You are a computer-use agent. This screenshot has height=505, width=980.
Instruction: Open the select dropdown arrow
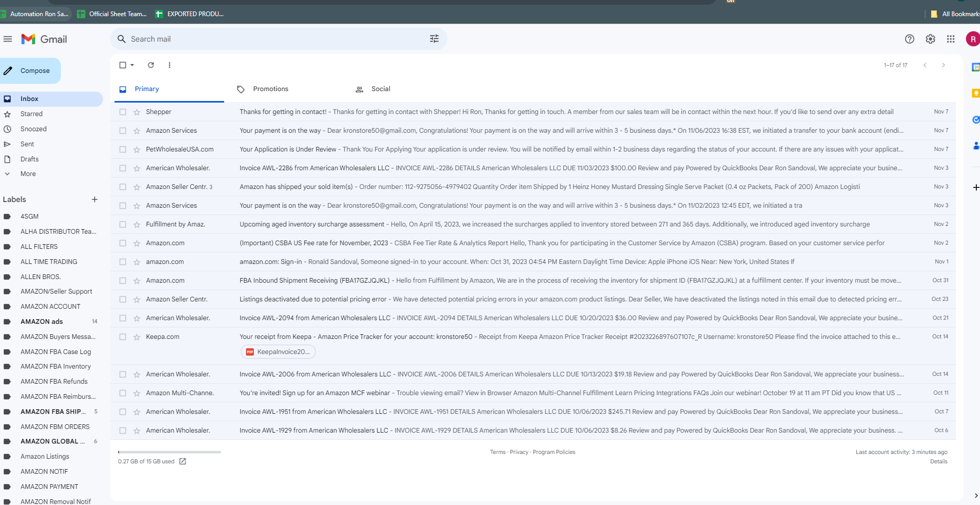coord(132,65)
